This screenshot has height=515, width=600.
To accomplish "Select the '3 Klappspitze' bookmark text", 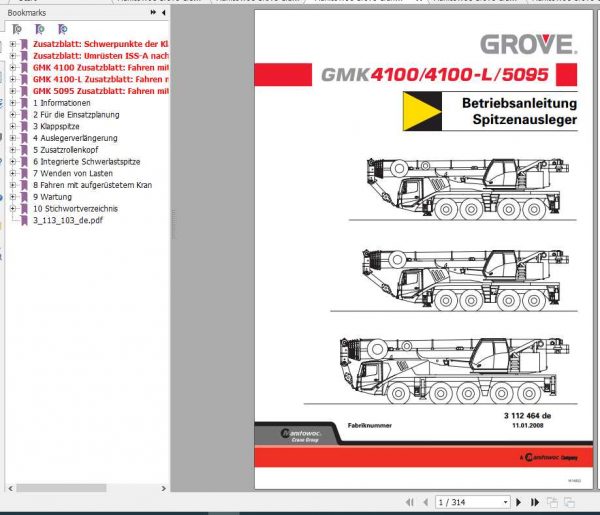I will click(56, 126).
